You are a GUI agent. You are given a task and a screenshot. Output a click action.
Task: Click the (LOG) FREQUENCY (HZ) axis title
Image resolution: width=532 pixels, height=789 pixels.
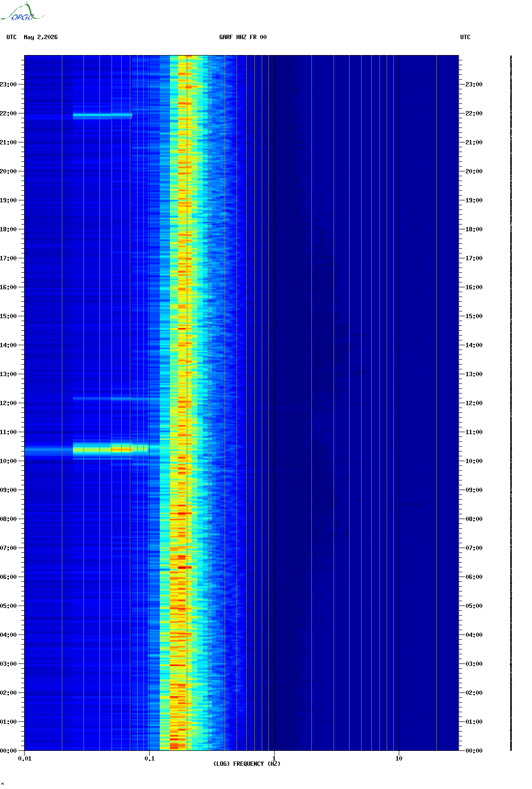pos(247,764)
